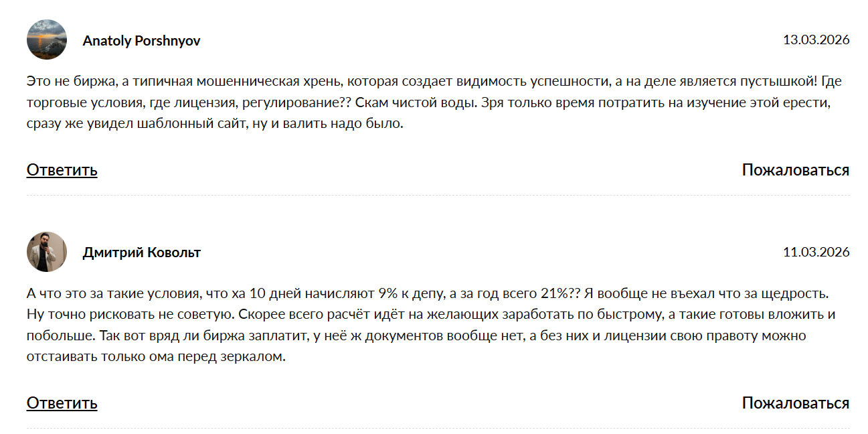Click Дмитрий's bolded author name header
This screenshot has width=868, height=434.
click(141, 251)
